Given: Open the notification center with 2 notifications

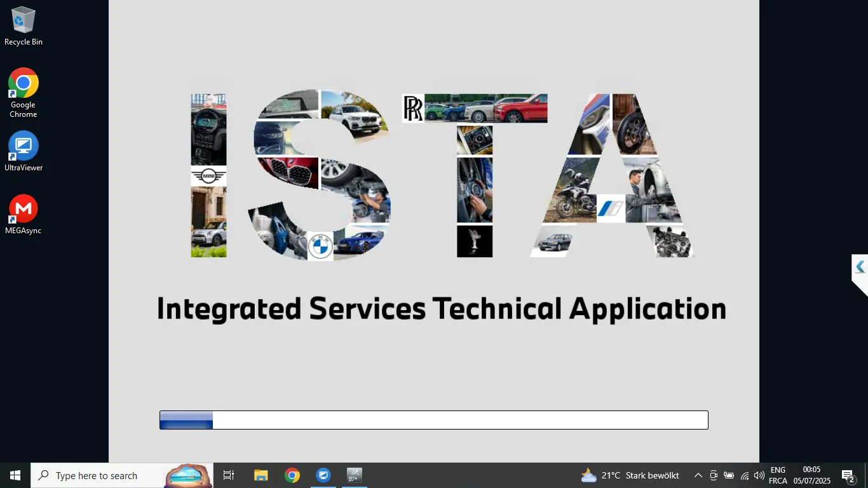Looking at the screenshot, I should coord(848,475).
